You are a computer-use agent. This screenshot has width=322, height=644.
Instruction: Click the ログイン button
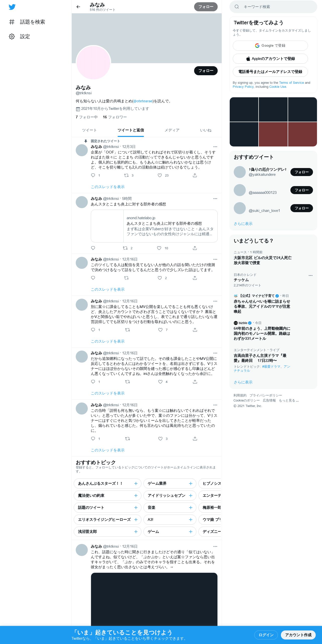click(266, 635)
